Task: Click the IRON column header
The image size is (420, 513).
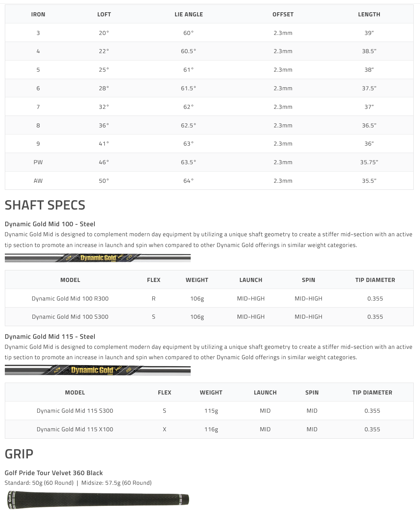Action: click(38, 14)
